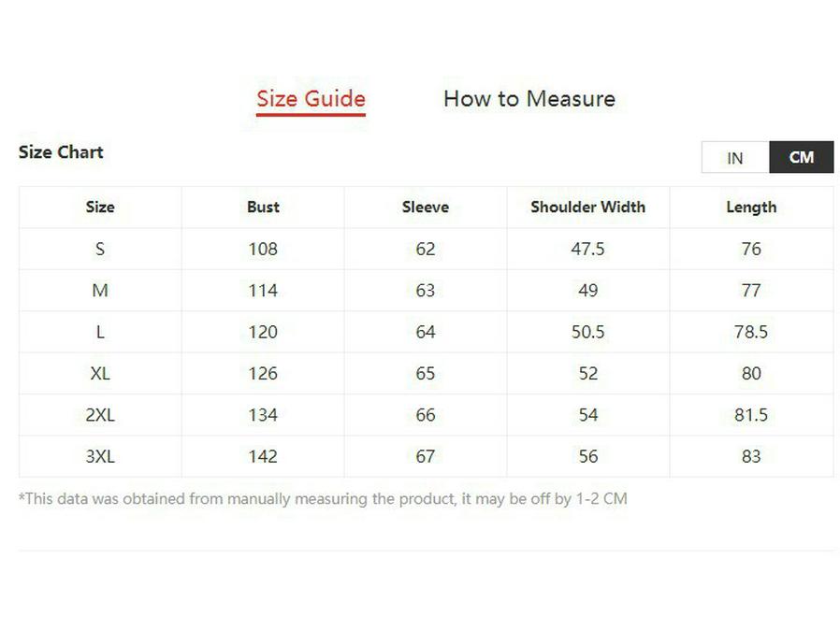This screenshot has height=630, width=840.
Task: Select the 3XL size row label
Action: pos(100,456)
